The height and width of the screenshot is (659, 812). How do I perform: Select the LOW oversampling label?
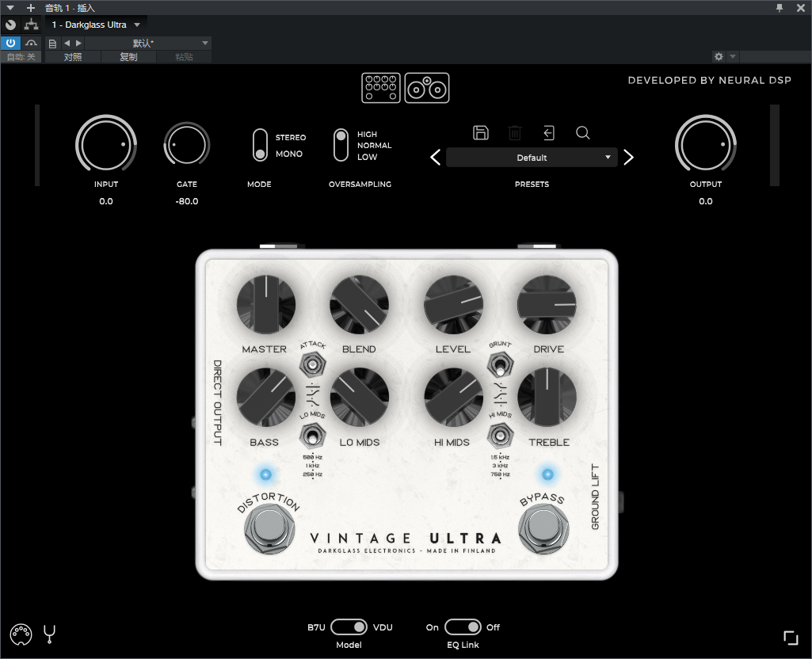coord(367,157)
